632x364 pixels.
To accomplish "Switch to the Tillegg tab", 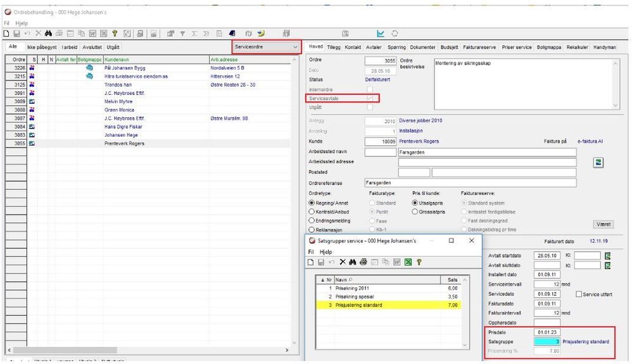I will [x=334, y=47].
